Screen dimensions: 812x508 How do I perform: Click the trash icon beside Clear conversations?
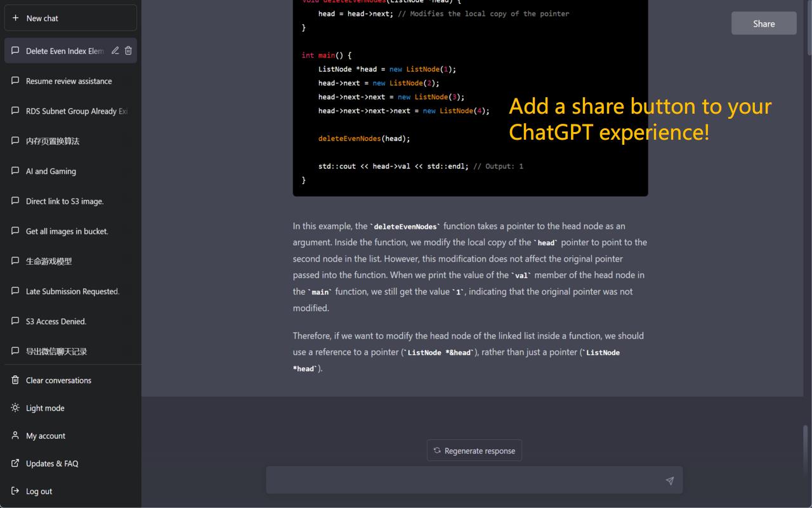(x=15, y=380)
